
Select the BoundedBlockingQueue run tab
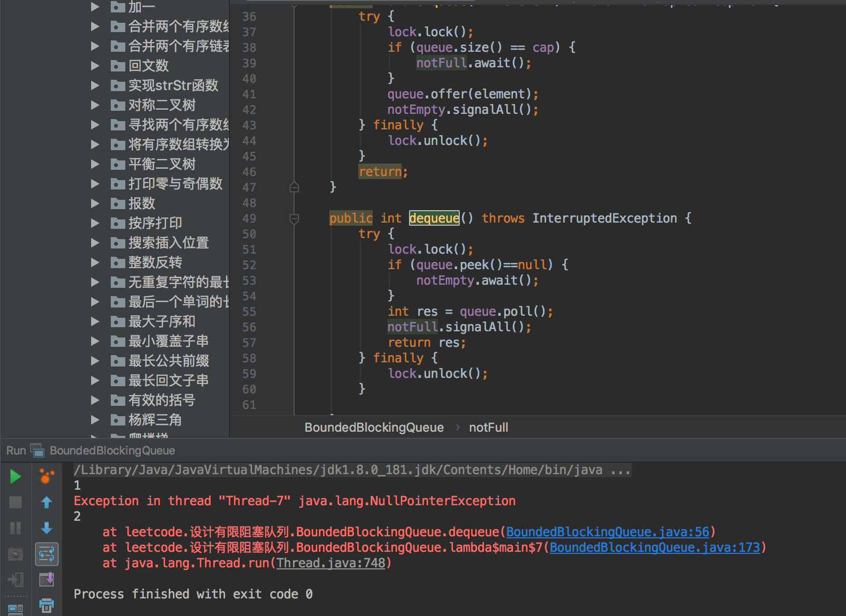pyautogui.click(x=112, y=450)
